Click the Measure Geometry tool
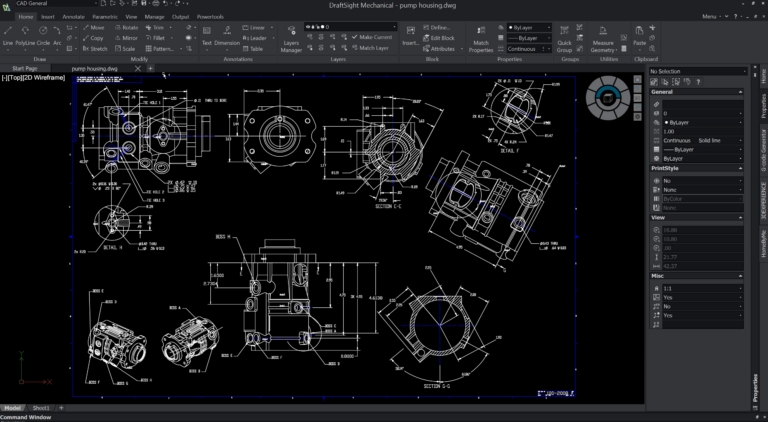768x422 pixels. 603,39
